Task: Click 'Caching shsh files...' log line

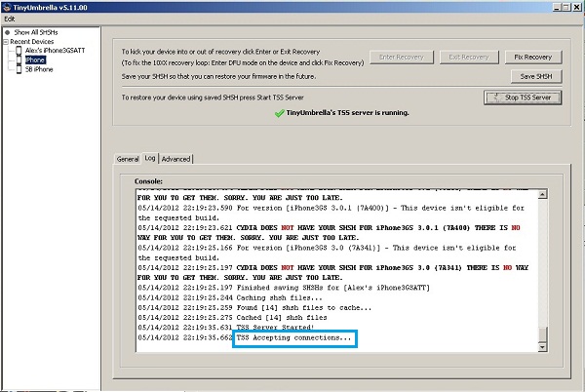Action: pos(279,297)
